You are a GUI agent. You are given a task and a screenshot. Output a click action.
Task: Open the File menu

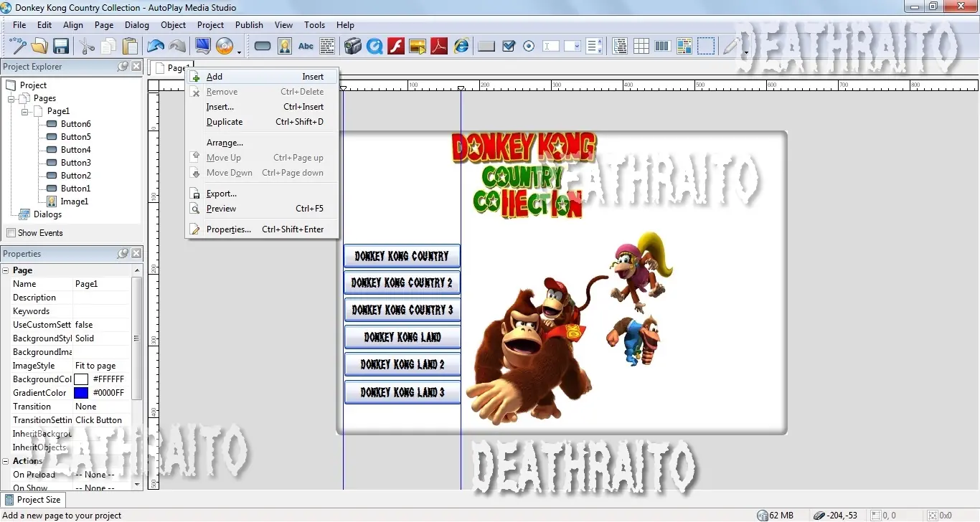(x=19, y=24)
